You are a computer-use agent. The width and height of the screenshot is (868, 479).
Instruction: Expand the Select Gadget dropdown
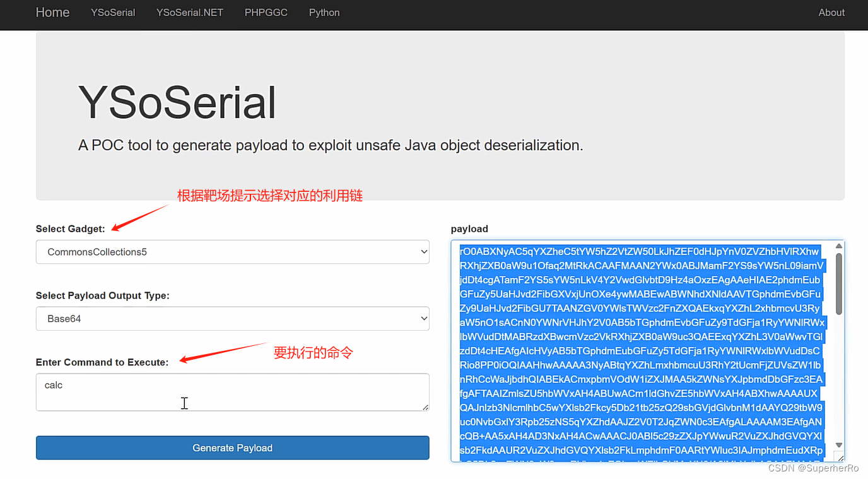point(233,252)
